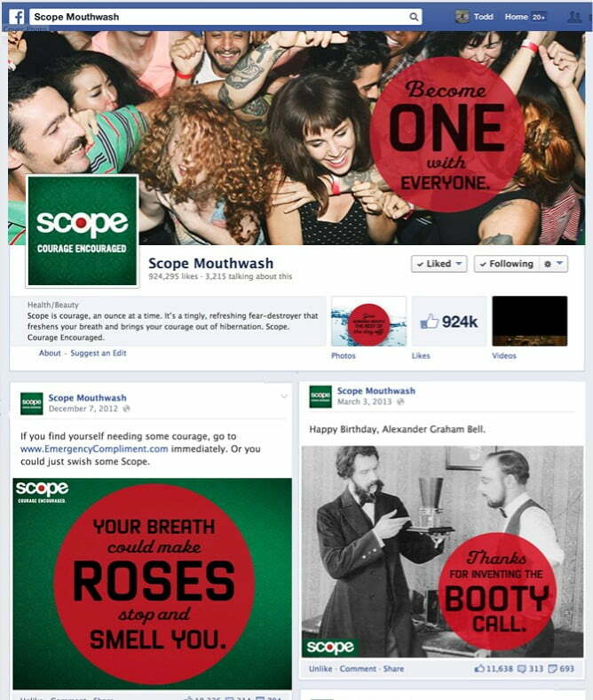Unlike the Alexander Graham Bell post
Image resolution: width=593 pixels, height=700 pixels.
(320, 668)
